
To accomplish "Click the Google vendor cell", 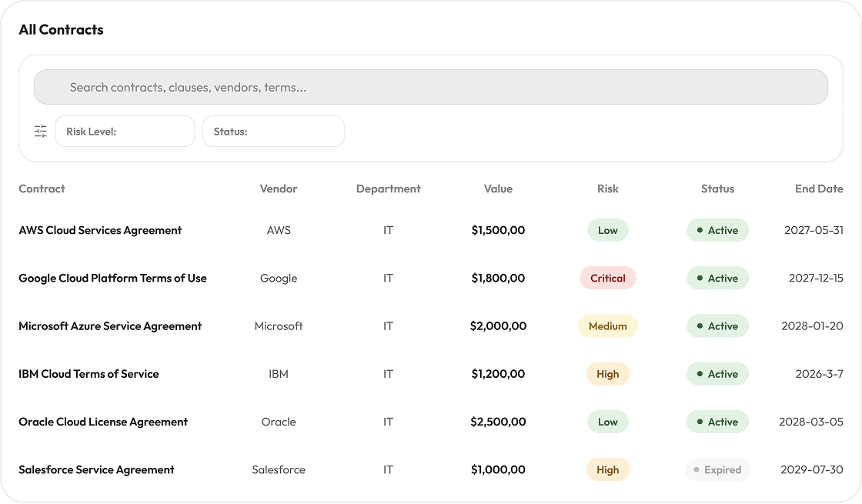I will (x=279, y=278).
